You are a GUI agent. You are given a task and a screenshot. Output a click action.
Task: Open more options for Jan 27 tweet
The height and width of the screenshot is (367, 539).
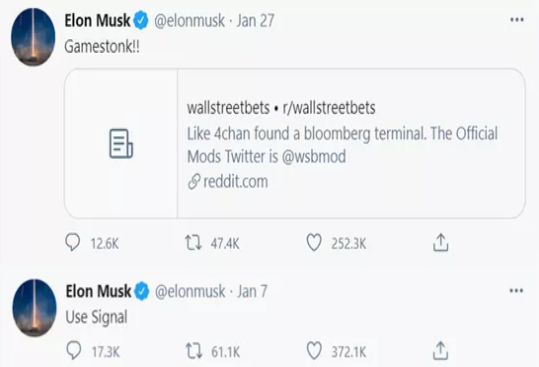(x=517, y=20)
